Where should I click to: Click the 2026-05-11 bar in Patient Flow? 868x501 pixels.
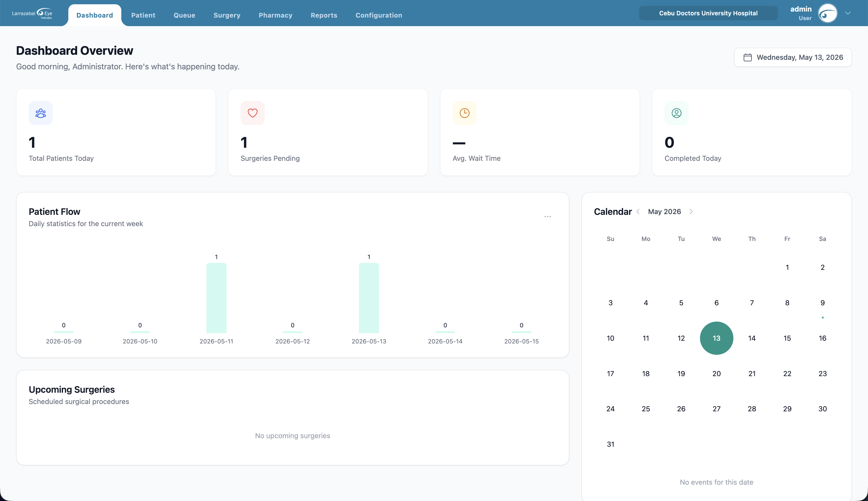pyautogui.click(x=216, y=298)
